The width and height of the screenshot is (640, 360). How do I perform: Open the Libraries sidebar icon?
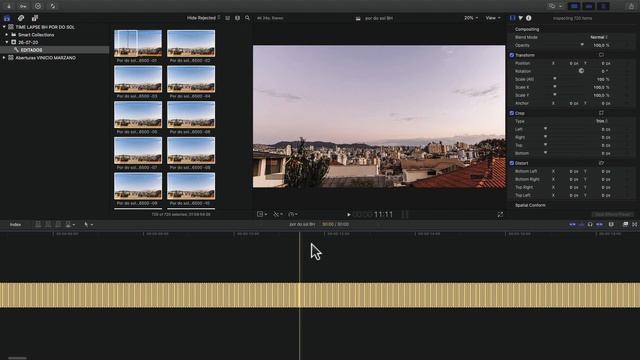coord(7,18)
